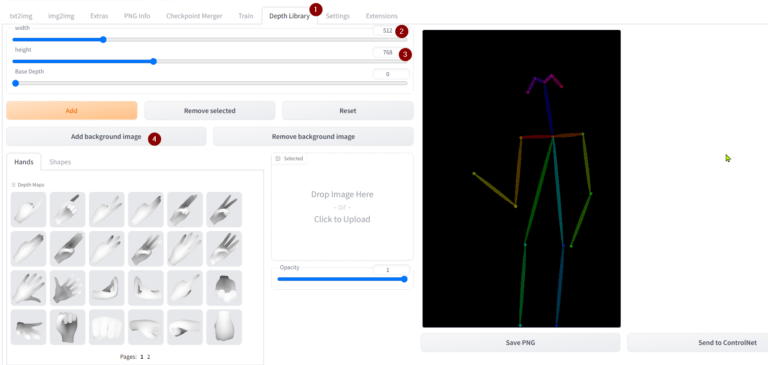Focus the Base Depth value field
The height and width of the screenshot is (365, 768).
tap(390, 74)
